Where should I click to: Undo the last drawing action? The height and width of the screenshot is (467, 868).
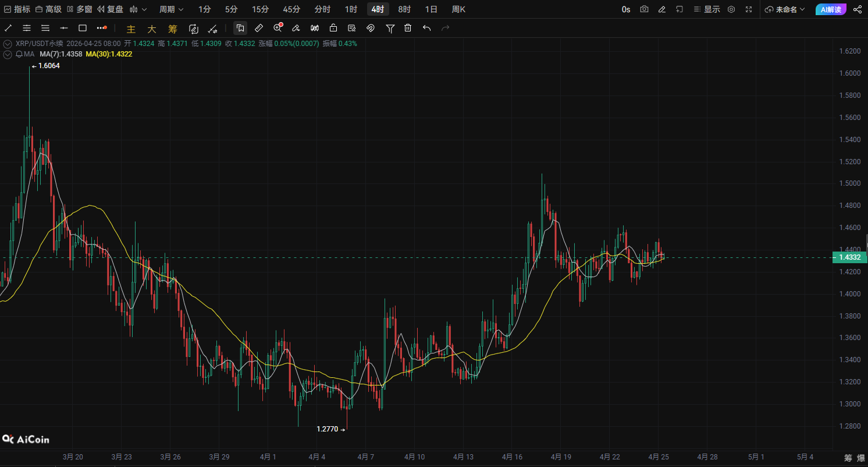coord(426,28)
